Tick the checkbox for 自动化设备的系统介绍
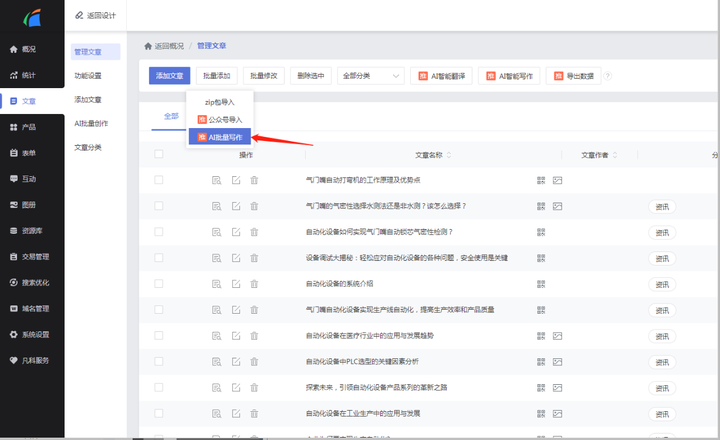Viewport: 720px width, 440px height. coord(158,283)
